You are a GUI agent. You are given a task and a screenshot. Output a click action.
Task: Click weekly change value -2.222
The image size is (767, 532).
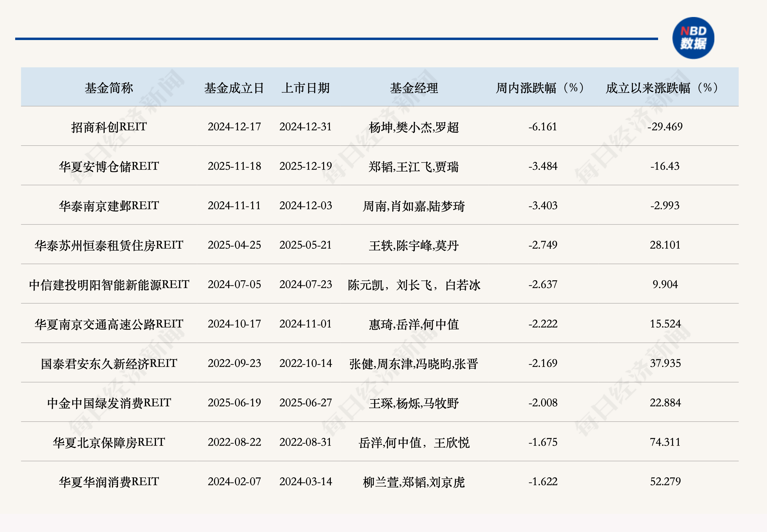point(542,324)
